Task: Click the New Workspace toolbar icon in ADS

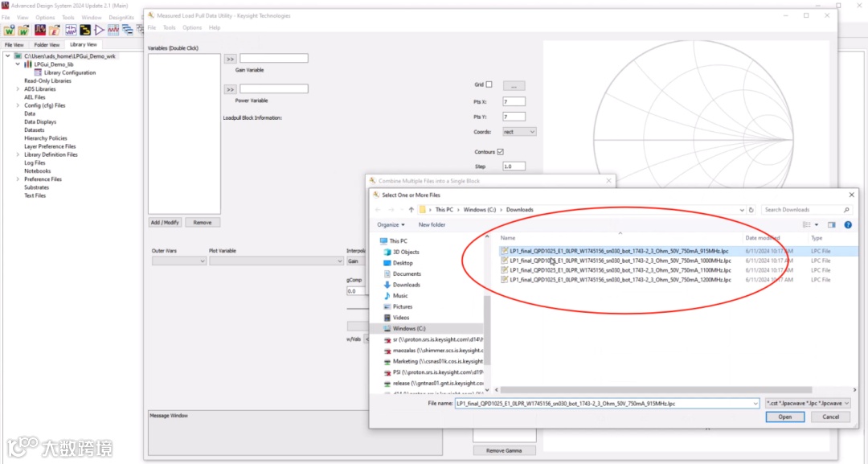Action: click(x=10, y=29)
